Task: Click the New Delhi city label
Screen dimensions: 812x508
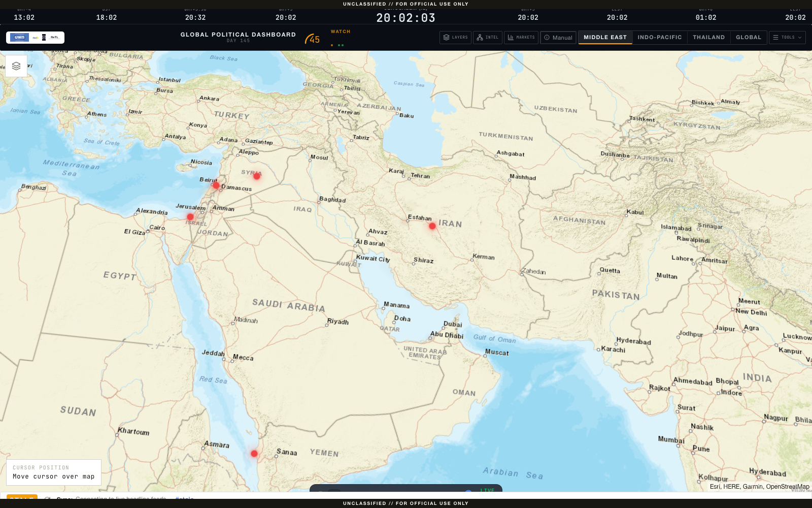Action: [x=751, y=312]
